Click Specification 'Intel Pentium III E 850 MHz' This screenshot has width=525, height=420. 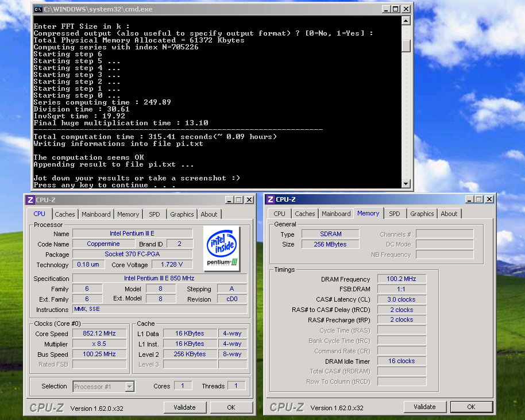coord(159,278)
